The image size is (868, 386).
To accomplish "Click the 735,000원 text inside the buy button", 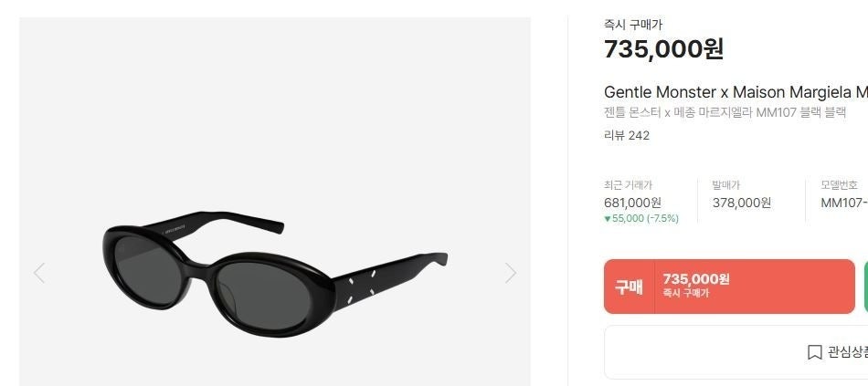I will click(696, 278).
